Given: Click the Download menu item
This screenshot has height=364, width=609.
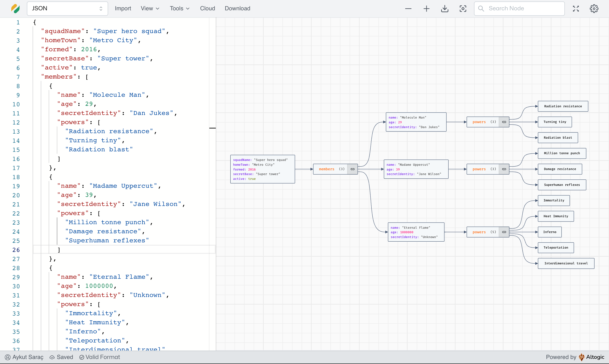Looking at the screenshot, I should (237, 9).
